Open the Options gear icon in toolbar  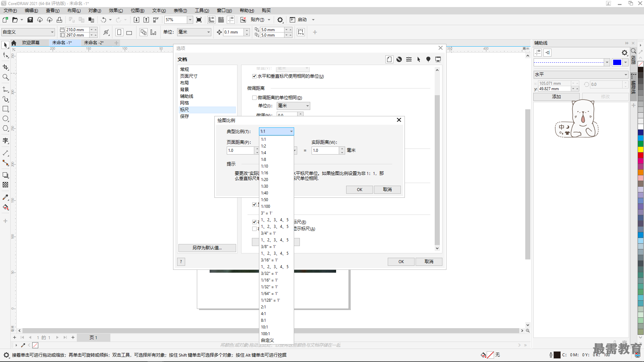(x=280, y=20)
